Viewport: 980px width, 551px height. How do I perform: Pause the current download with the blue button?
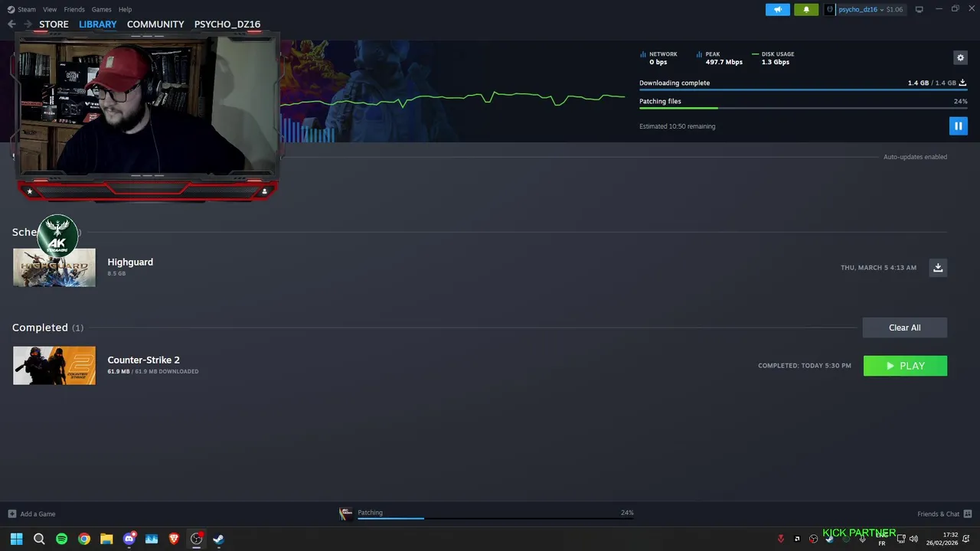point(958,126)
